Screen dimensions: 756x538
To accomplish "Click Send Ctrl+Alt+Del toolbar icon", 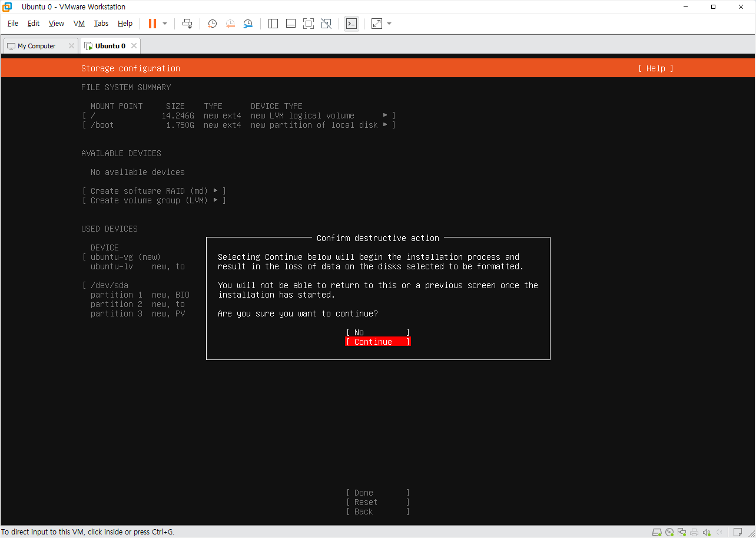I will [187, 24].
